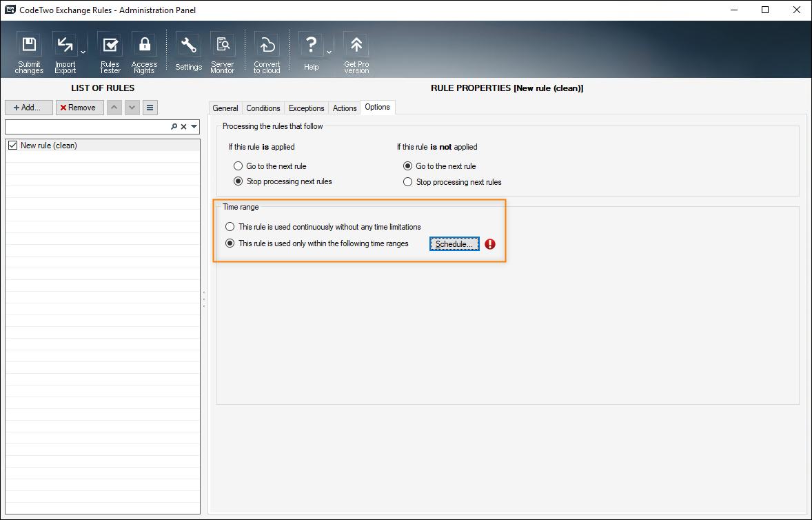Viewport: 812px width, 520px height.
Task: Click the Remove rule button
Action: 80,108
